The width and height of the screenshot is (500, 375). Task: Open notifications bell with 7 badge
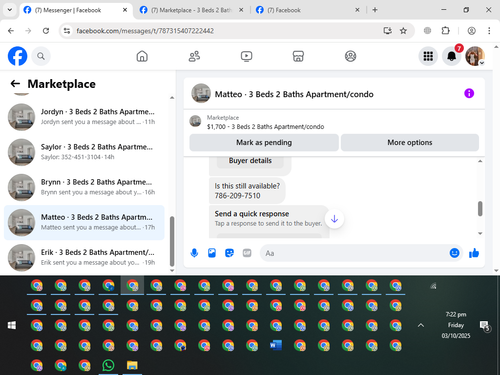click(x=452, y=56)
